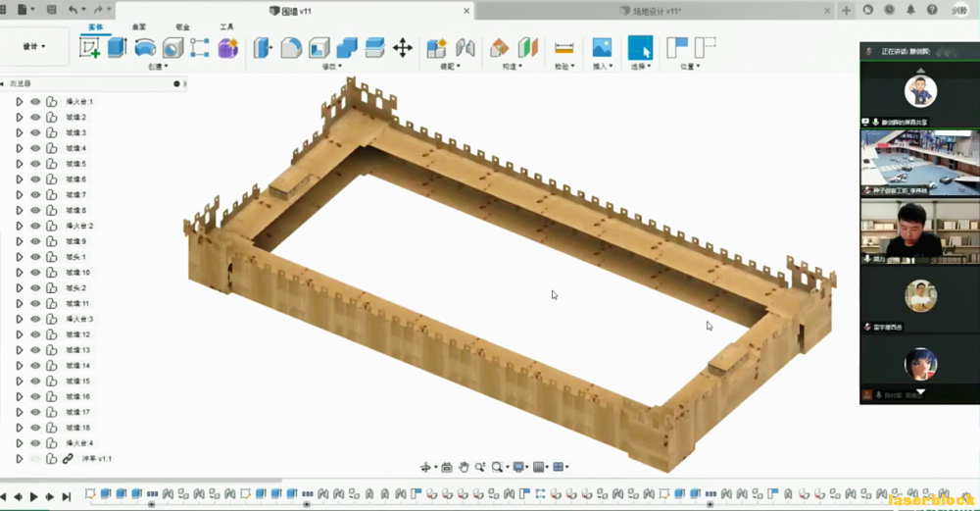Select the Midplane construct tool
This screenshot has width=980, height=511.
coord(528,48)
